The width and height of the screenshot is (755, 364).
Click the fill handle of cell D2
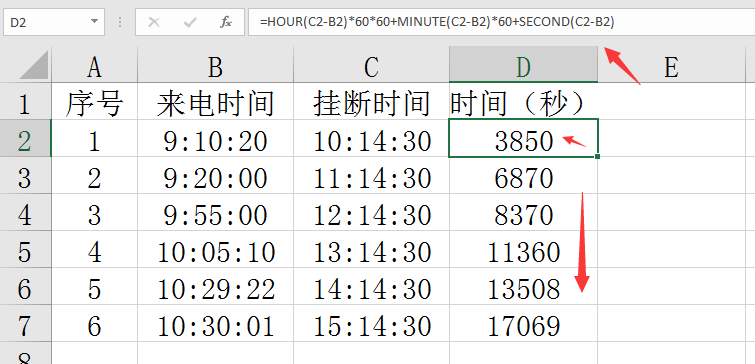598,156
